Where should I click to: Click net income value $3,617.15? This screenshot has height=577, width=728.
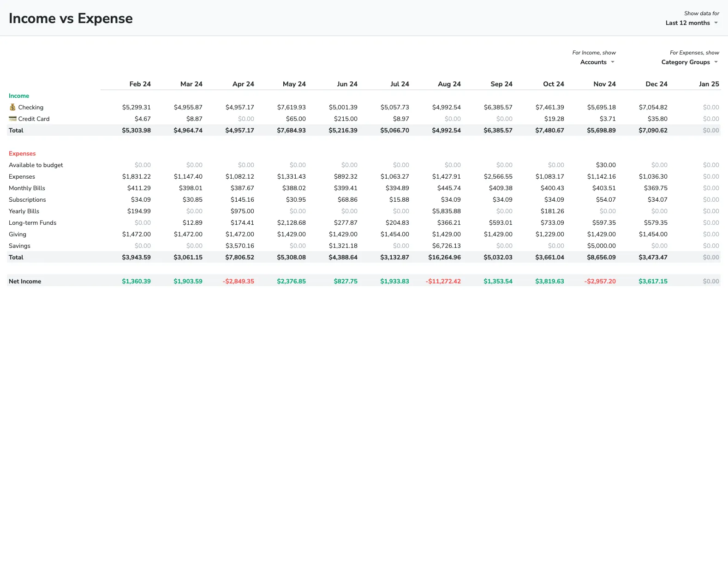[653, 282]
